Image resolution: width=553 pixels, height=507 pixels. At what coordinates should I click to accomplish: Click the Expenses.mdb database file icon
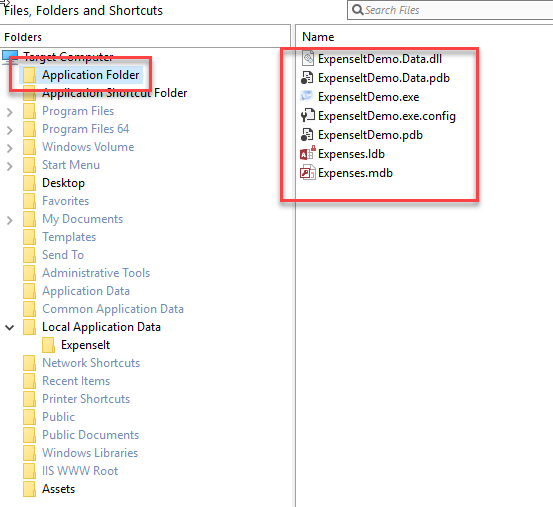[x=308, y=172]
